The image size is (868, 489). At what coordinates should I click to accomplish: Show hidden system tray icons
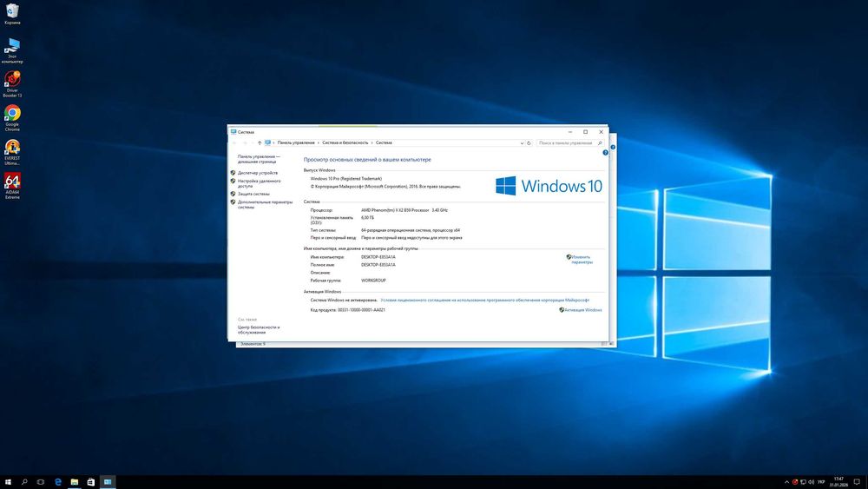tap(786, 482)
